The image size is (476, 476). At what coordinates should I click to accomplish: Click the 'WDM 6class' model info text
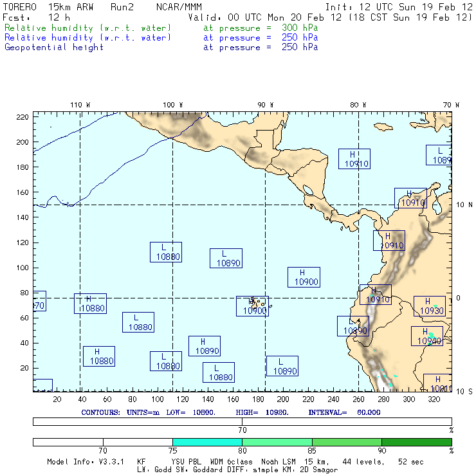click(x=232, y=462)
